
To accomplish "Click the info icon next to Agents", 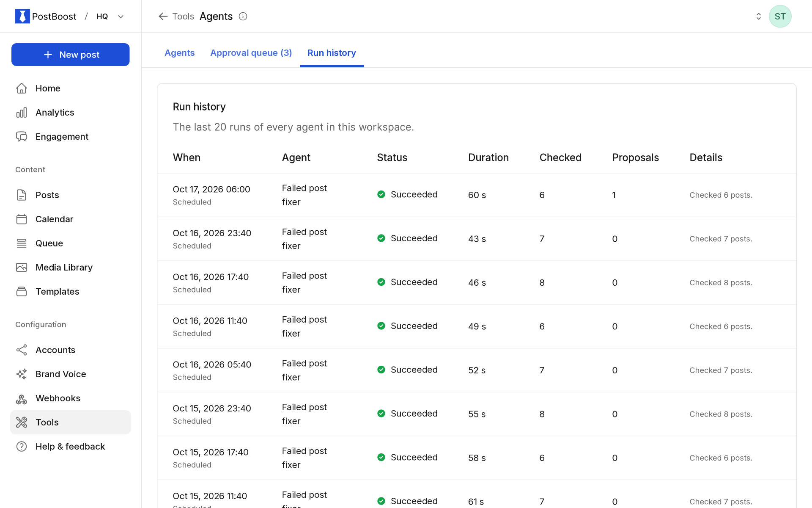I will (x=243, y=17).
